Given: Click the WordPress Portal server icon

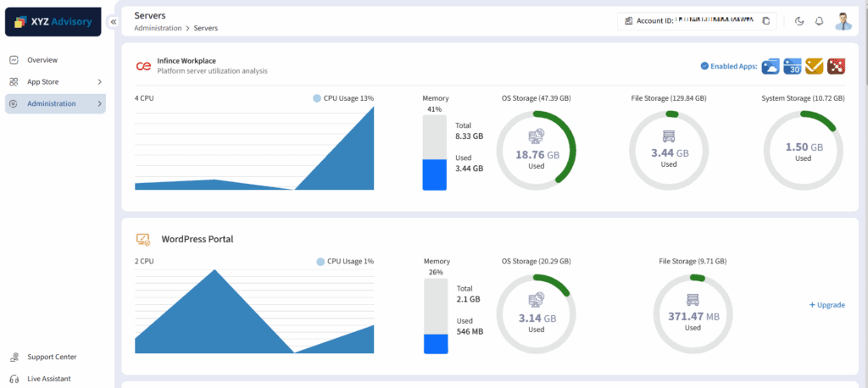Looking at the screenshot, I should click(x=143, y=239).
